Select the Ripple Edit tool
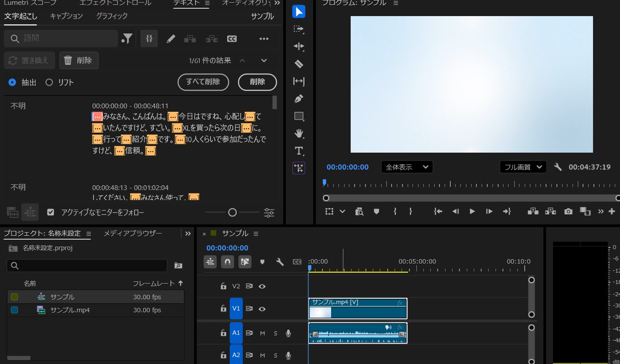 tap(298, 47)
